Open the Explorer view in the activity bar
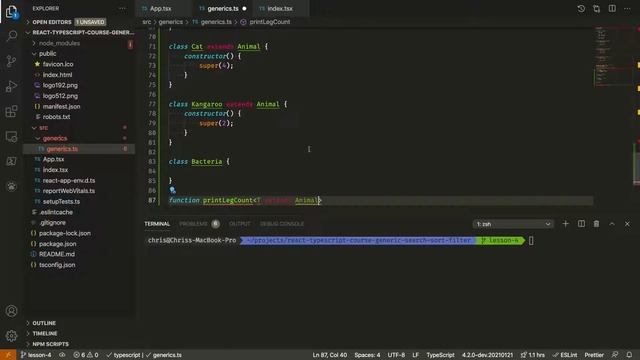The height and width of the screenshot is (360, 640). (11, 12)
